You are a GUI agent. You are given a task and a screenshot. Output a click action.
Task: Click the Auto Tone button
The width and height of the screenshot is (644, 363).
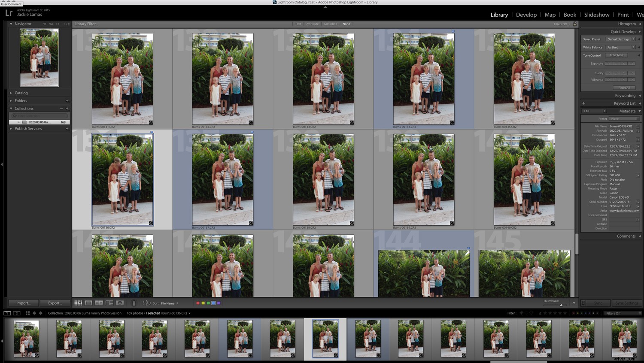click(x=617, y=55)
